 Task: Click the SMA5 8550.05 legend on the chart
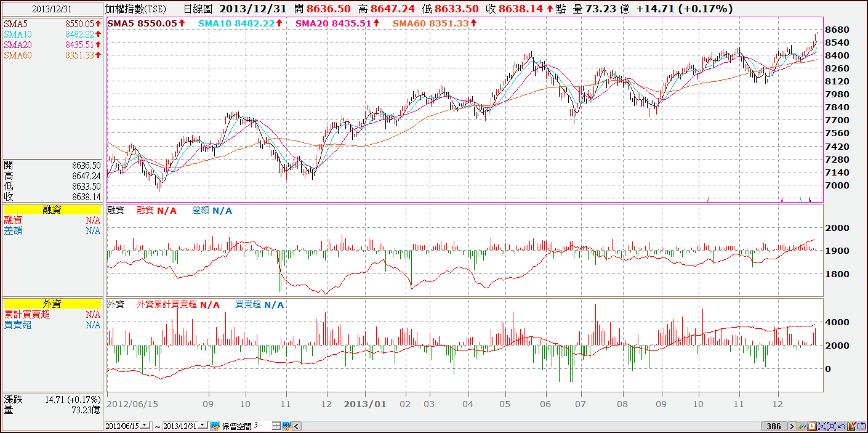tap(147, 23)
